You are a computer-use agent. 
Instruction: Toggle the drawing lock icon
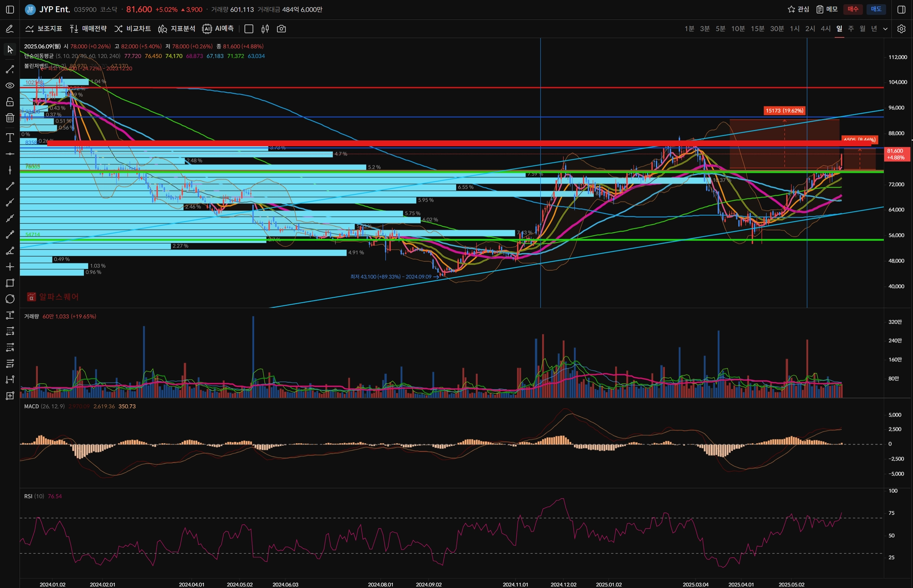point(10,102)
